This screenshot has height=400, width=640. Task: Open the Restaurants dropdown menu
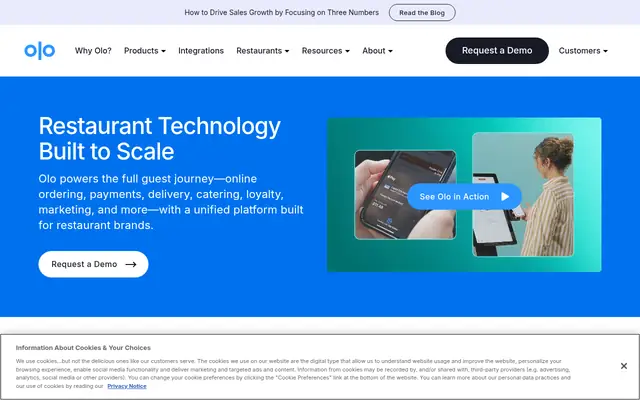point(262,51)
